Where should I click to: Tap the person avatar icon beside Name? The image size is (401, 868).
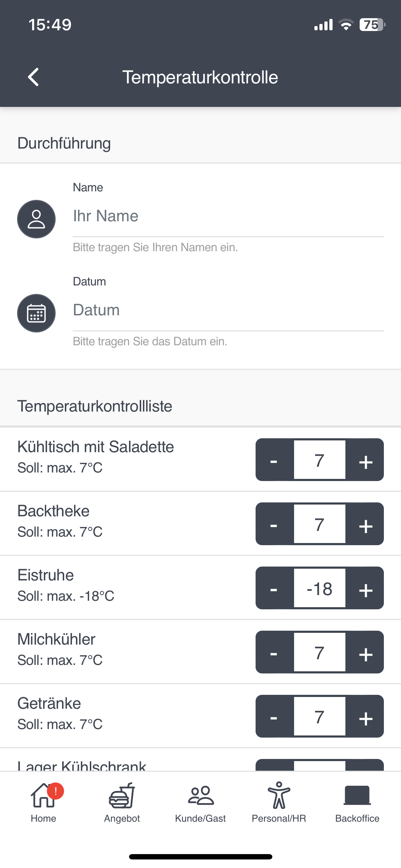pyautogui.click(x=36, y=219)
